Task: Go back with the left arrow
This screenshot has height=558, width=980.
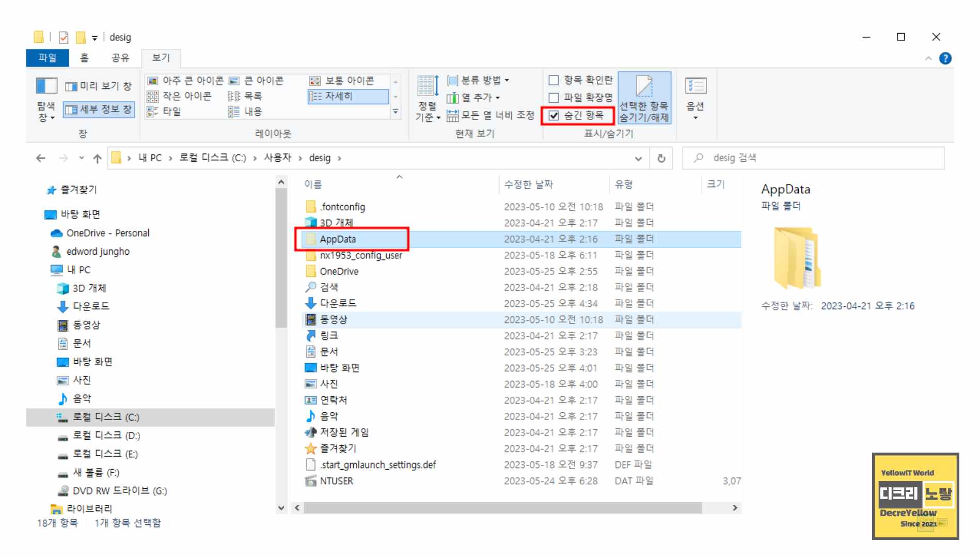Action: (41, 158)
